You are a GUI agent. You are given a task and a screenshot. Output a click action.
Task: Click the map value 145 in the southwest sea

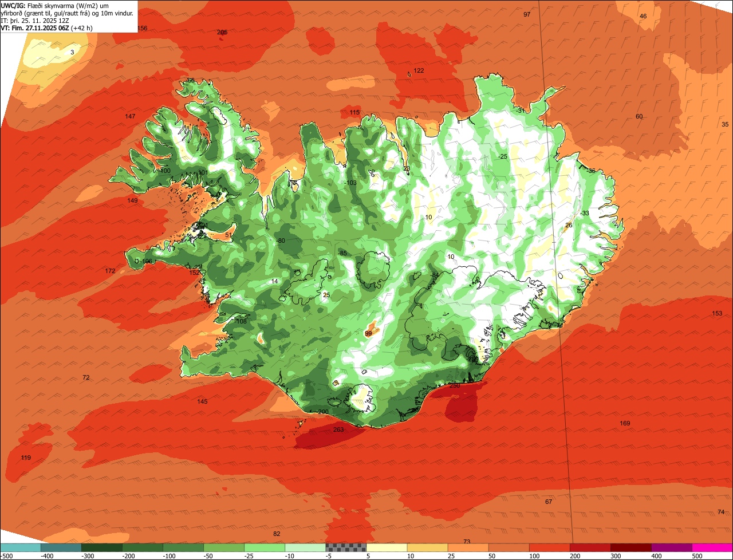click(202, 401)
